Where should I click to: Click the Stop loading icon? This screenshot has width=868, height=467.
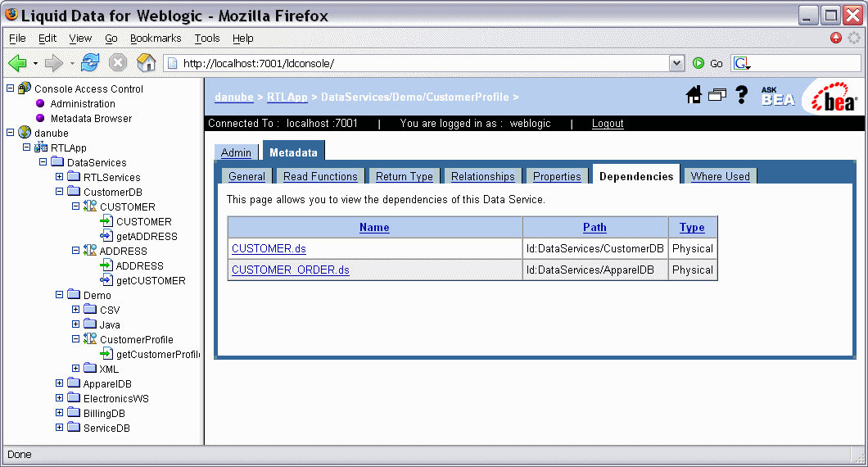117,62
